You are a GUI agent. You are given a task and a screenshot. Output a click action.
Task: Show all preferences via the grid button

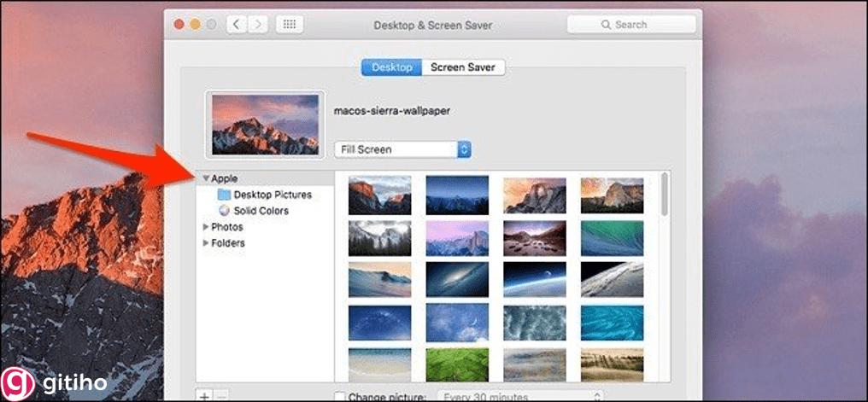[289, 25]
